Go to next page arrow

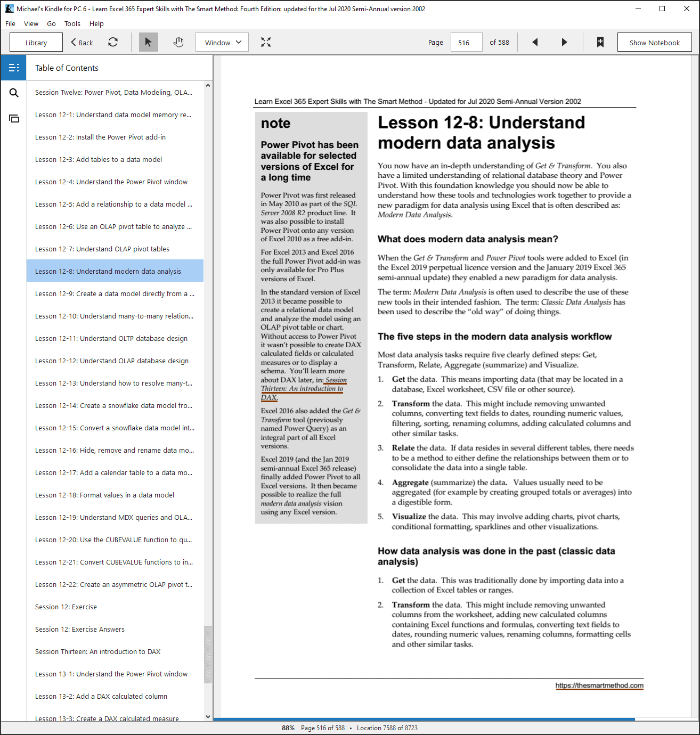pos(565,42)
